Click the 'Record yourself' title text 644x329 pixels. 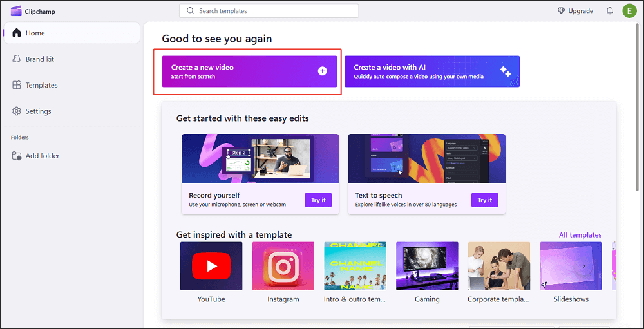pos(214,196)
